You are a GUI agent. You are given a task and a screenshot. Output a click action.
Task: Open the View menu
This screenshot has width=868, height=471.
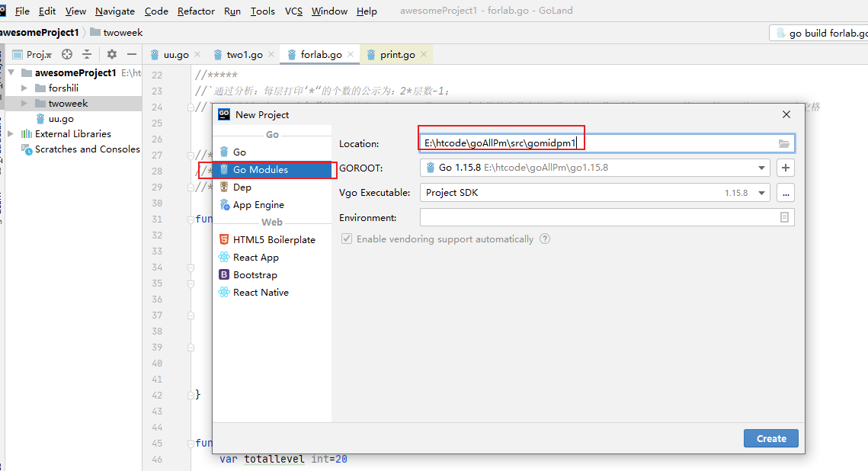(75, 11)
